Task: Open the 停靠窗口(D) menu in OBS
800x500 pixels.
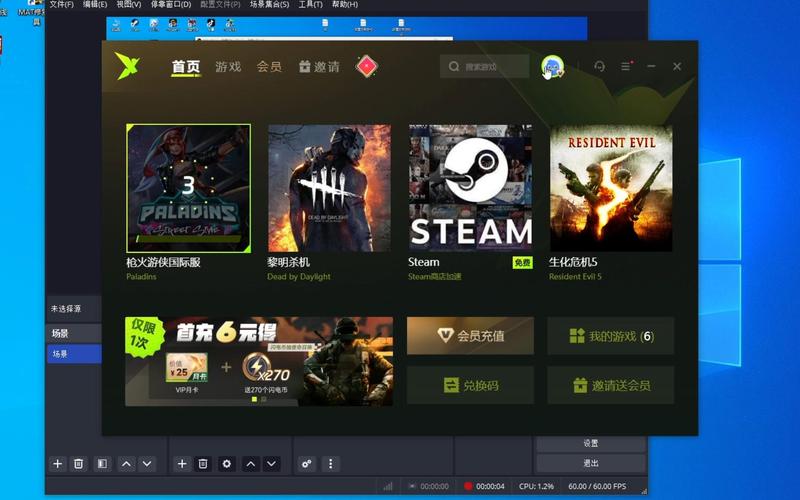Action: [x=171, y=4]
